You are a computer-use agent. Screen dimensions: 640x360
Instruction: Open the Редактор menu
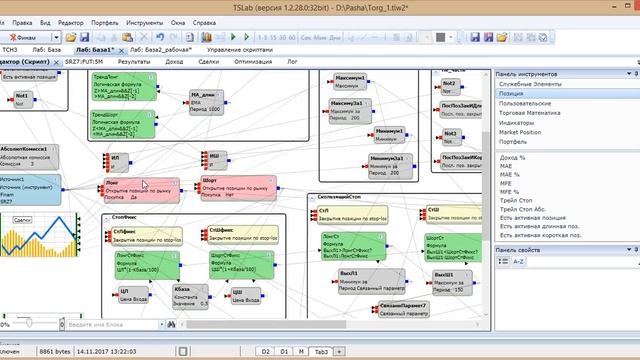[71, 23]
